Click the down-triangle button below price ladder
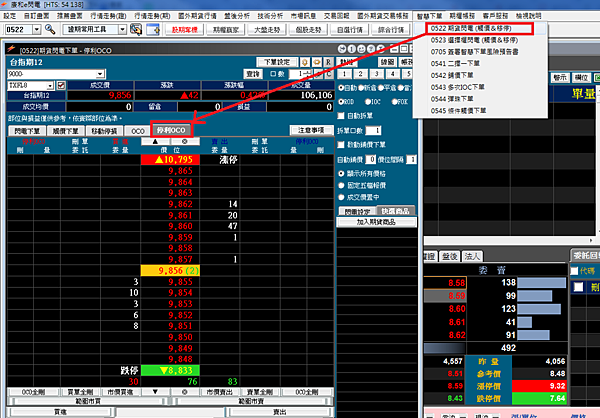 point(155,392)
